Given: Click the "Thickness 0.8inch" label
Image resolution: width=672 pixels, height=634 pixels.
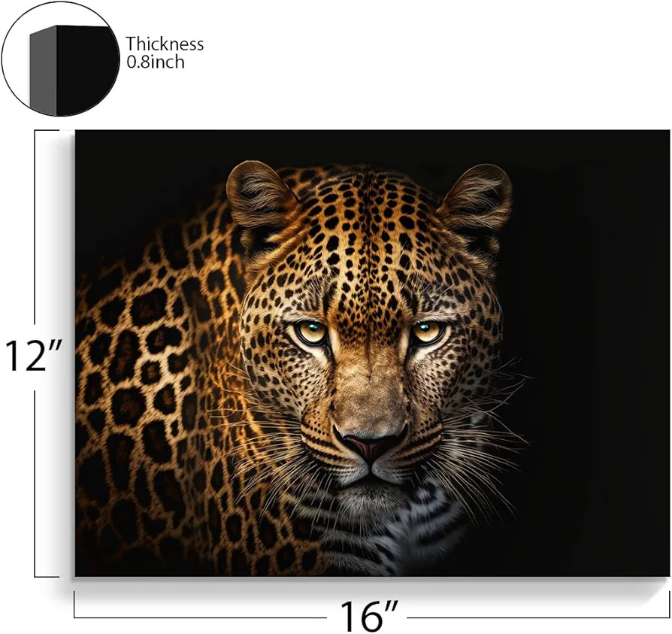Looking at the screenshot, I should click(164, 53).
